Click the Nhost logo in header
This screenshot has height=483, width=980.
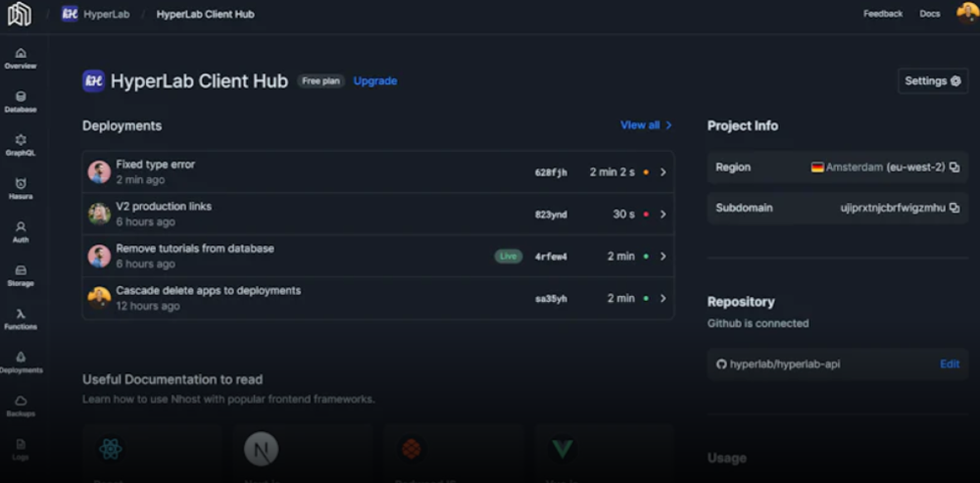20,14
